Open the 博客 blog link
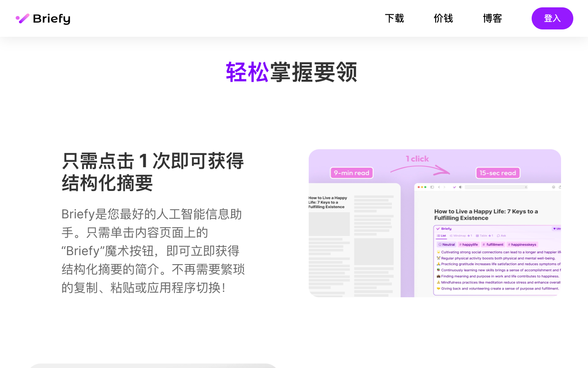588x368 pixels. 492,18
